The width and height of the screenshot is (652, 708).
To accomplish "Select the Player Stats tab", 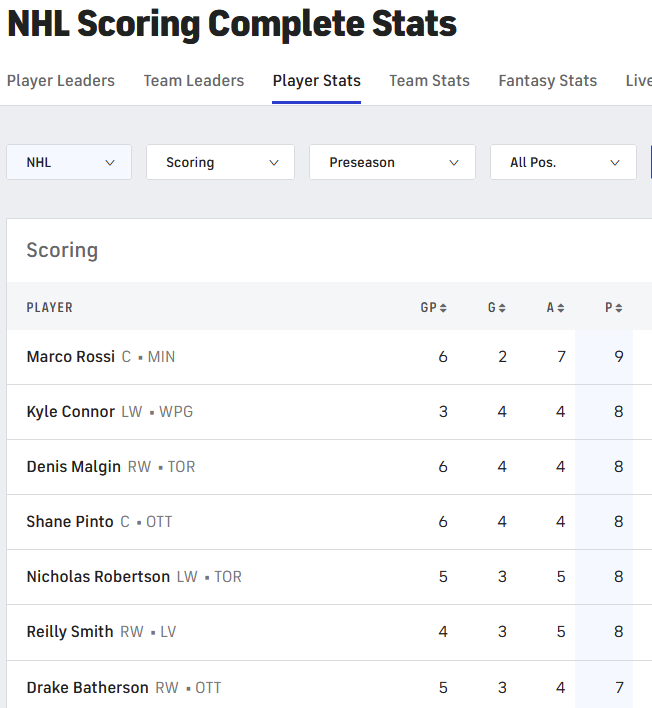I will [x=317, y=81].
